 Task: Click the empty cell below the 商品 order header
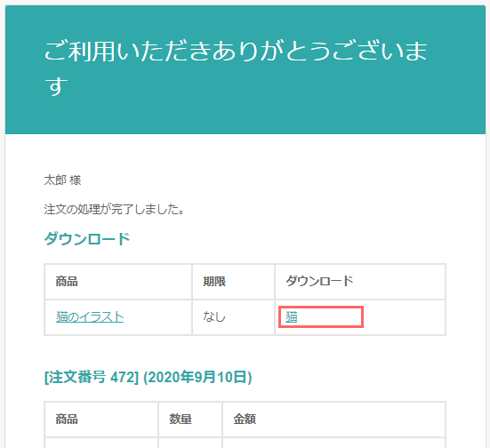coord(101,443)
